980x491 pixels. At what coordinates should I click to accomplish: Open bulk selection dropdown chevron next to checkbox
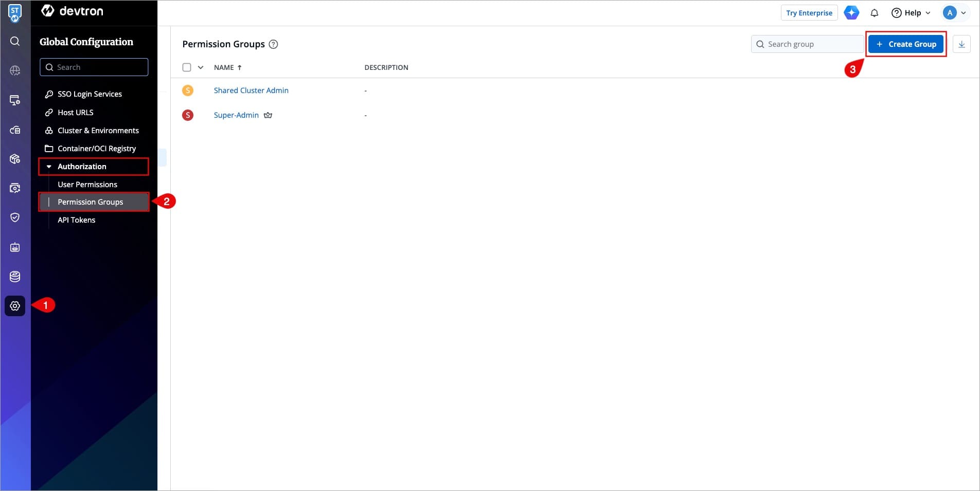click(201, 67)
